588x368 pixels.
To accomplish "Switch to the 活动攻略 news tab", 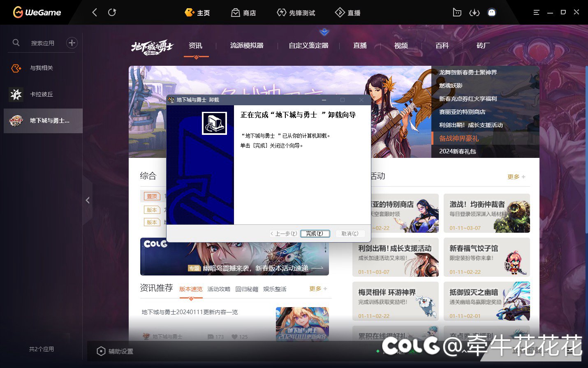I will pyautogui.click(x=219, y=289).
